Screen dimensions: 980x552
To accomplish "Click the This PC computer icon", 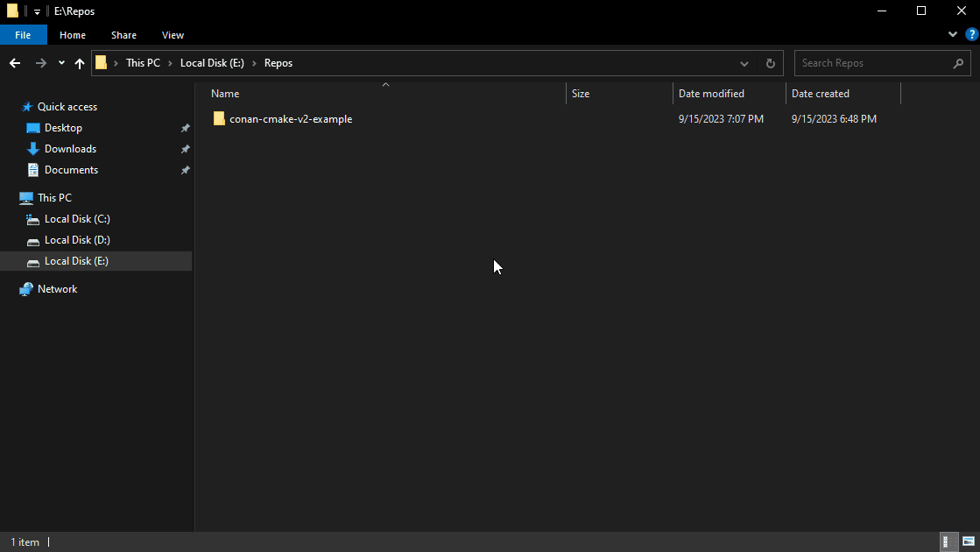I will (x=25, y=198).
